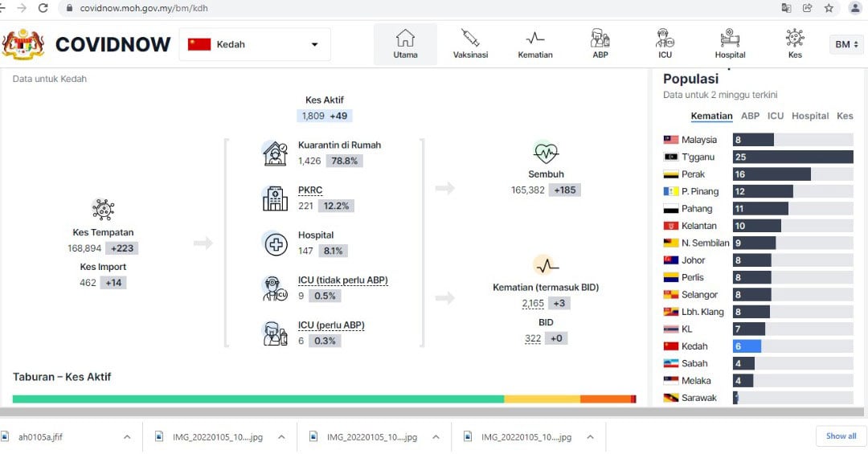Select ABP tab in Populasi panel
Viewport: 868px width, 454px height.
(x=750, y=116)
